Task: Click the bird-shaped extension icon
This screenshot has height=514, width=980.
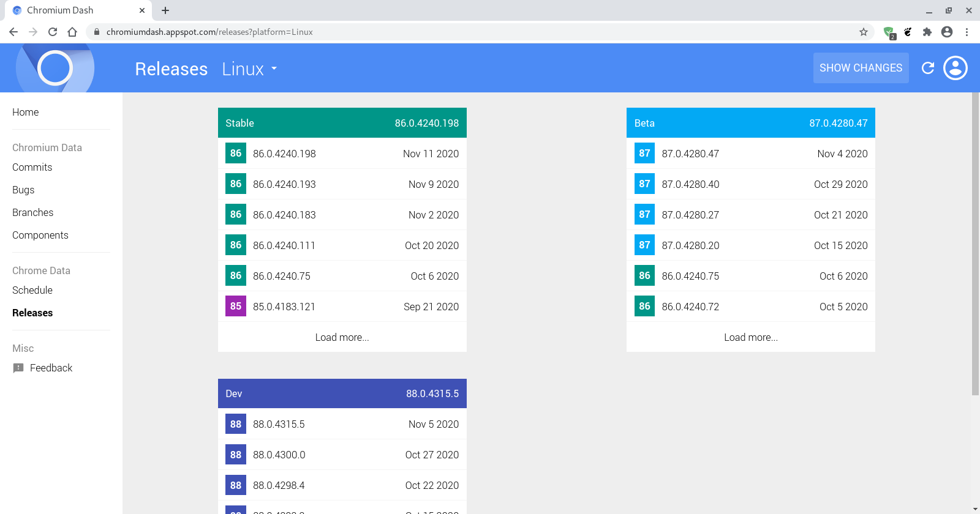Action: coord(908,32)
